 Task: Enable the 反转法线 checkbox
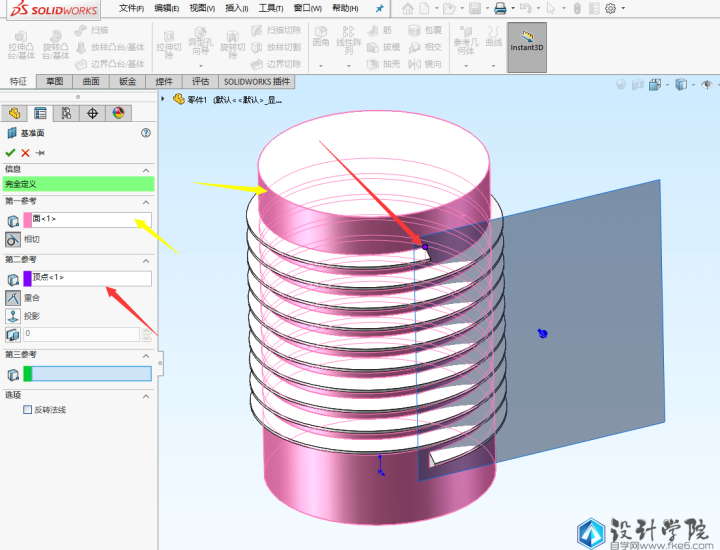28,410
